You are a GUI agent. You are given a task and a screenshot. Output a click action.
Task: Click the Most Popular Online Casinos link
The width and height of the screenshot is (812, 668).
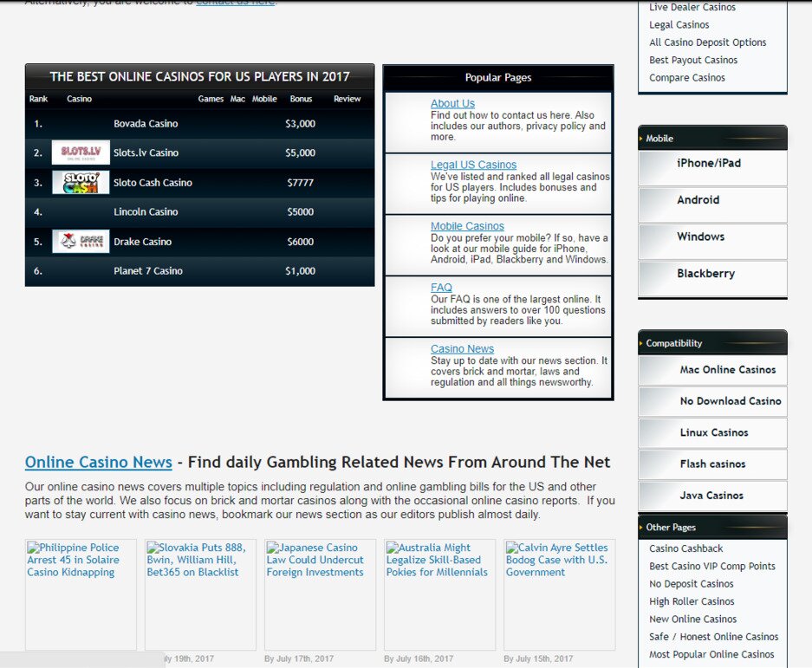711,654
